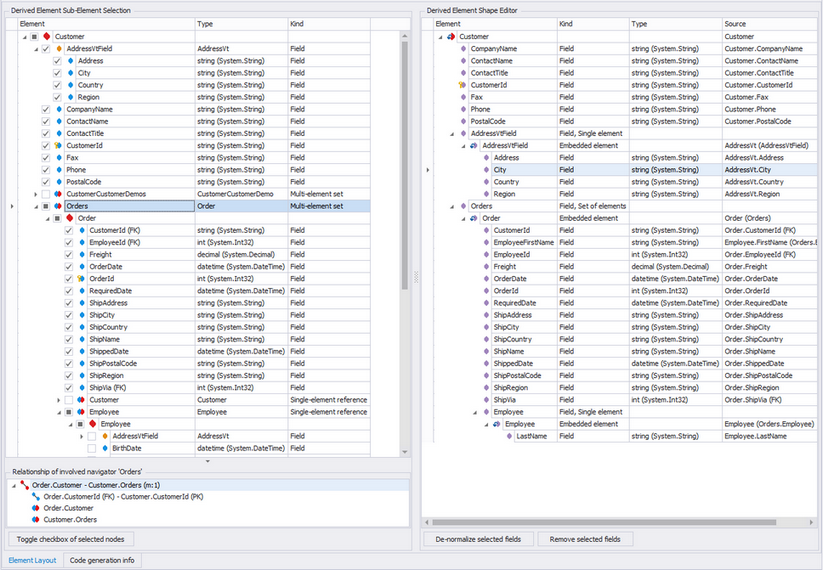Click the embedded element icon beside Order in Shape Editor

474,218
